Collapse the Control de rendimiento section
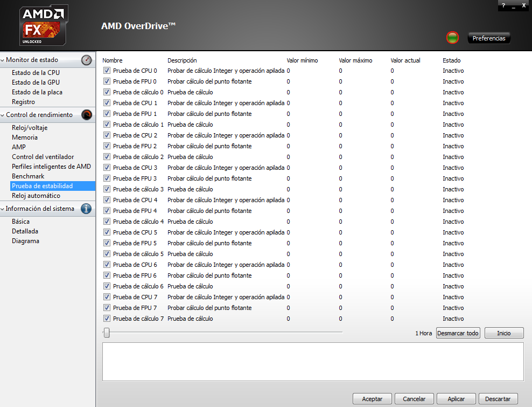 coord(3,115)
